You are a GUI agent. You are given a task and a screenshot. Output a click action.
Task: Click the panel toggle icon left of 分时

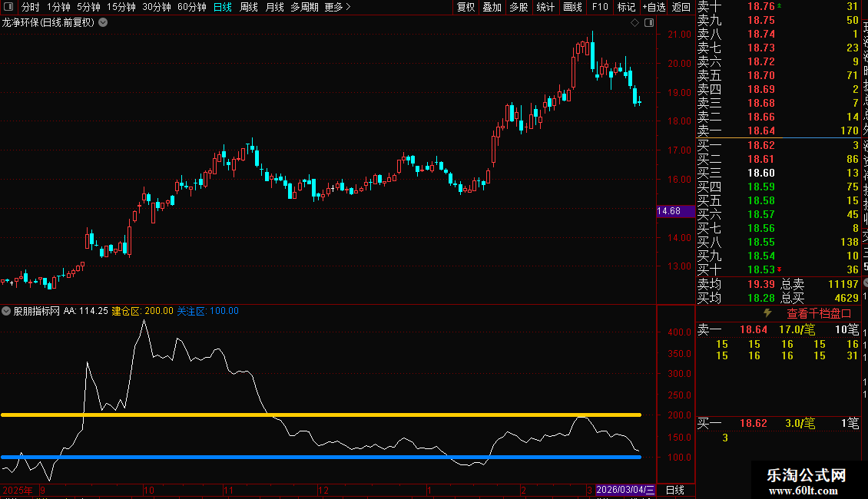coord(8,7)
